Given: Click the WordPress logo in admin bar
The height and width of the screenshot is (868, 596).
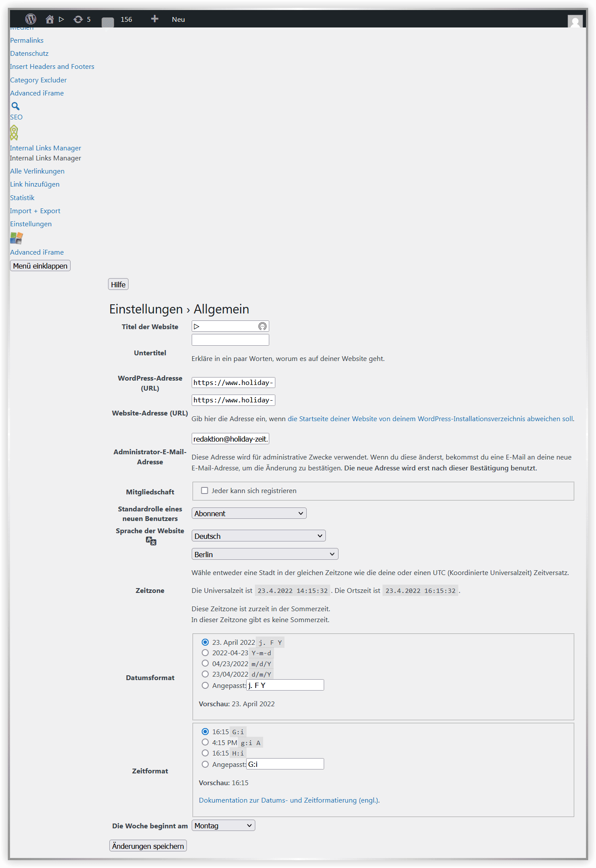Looking at the screenshot, I should (x=30, y=19).
